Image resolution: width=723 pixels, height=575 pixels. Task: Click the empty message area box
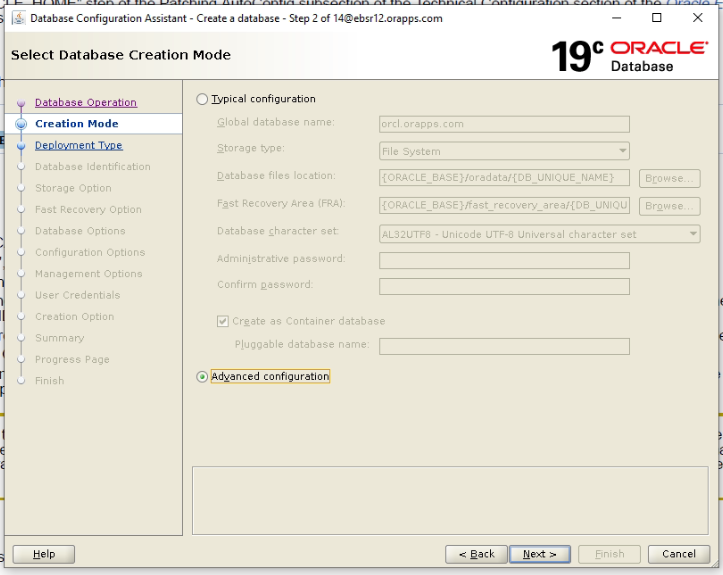[450, 500]
